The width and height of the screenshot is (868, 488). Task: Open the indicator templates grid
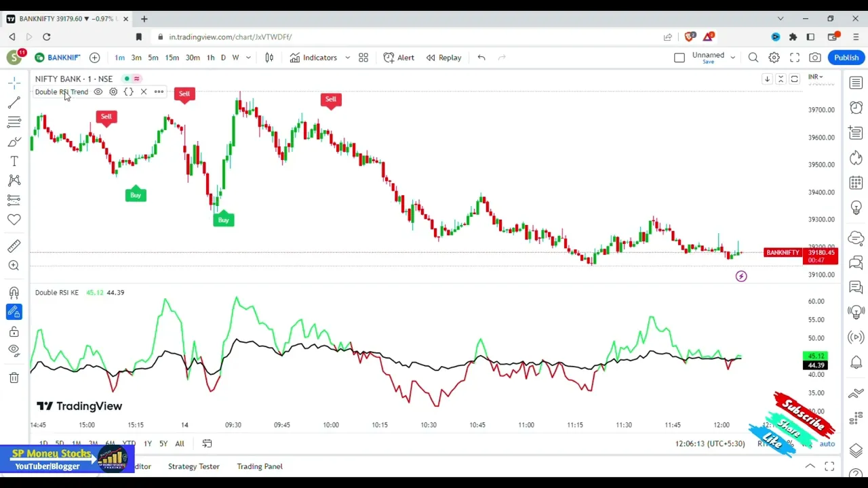point(363,58)
